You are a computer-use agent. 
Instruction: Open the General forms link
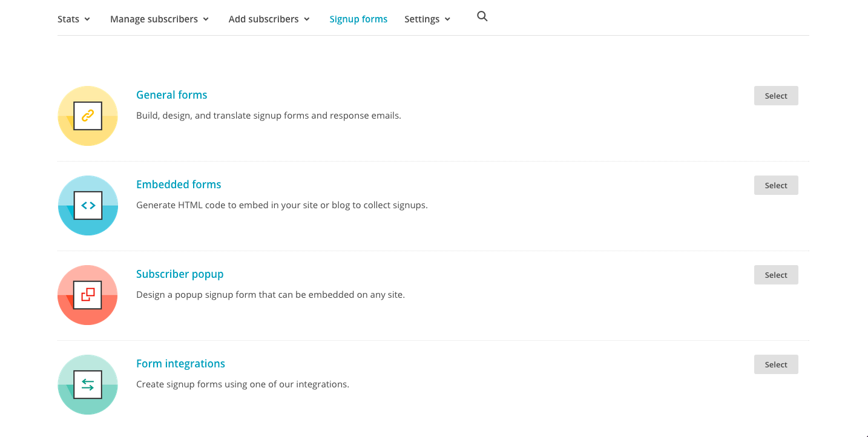coord(171,94)
